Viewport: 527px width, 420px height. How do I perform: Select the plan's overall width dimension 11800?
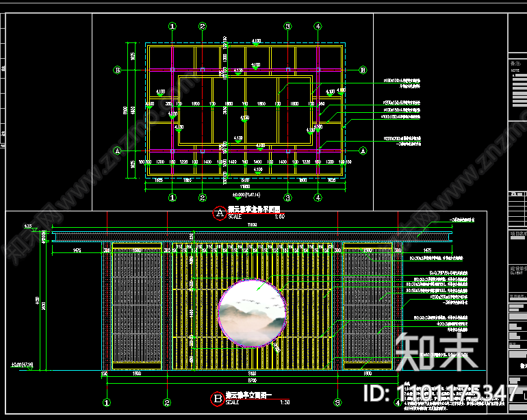coord(245,187)
